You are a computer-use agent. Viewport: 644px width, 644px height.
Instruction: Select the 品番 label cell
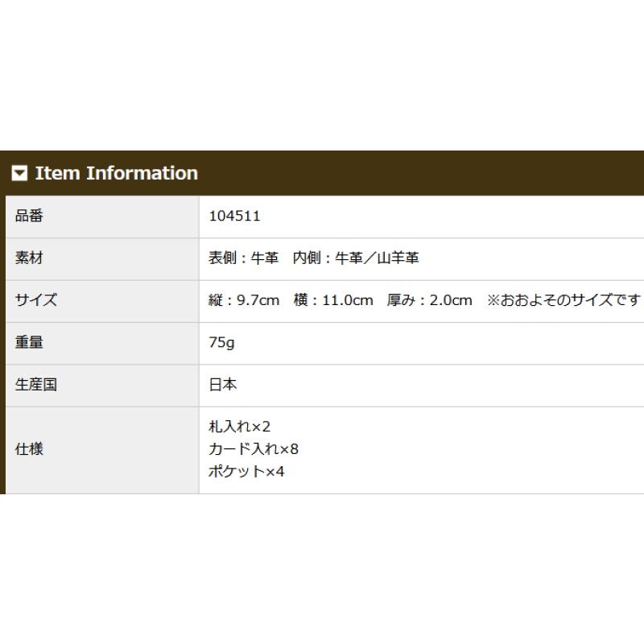102,217
